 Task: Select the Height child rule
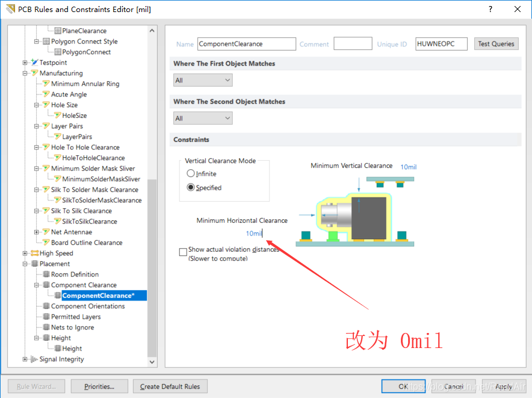tap(72, 349)
